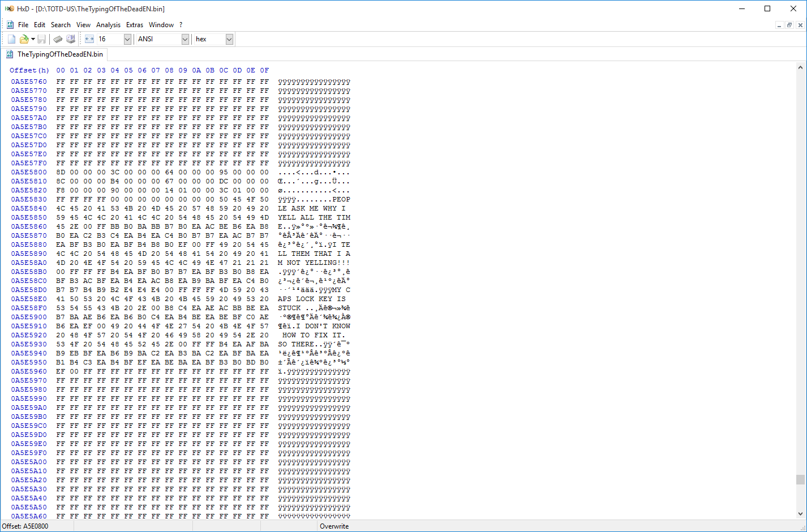
Task: Click decoded text 'HOW TO FIX IT.'
Action: (314, 335)
